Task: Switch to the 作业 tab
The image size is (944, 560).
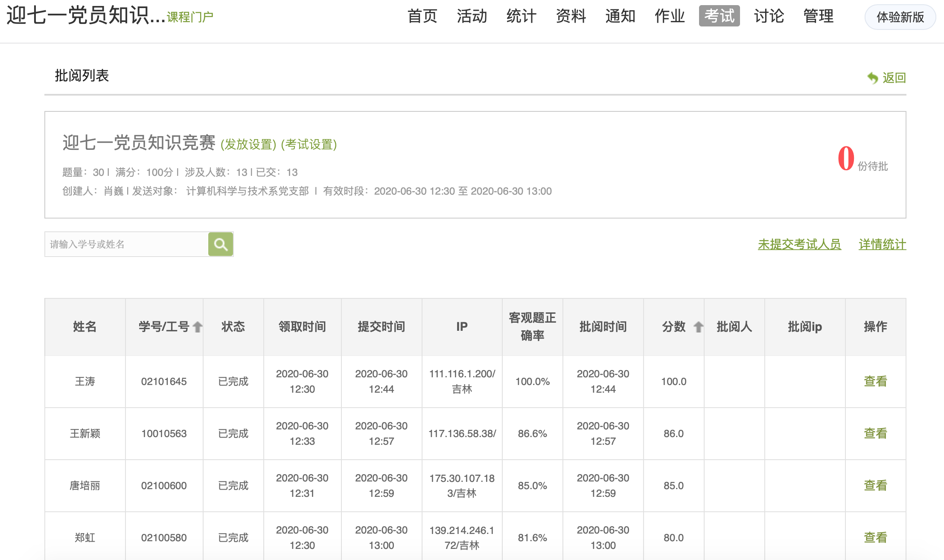Action: coord(670,16)
